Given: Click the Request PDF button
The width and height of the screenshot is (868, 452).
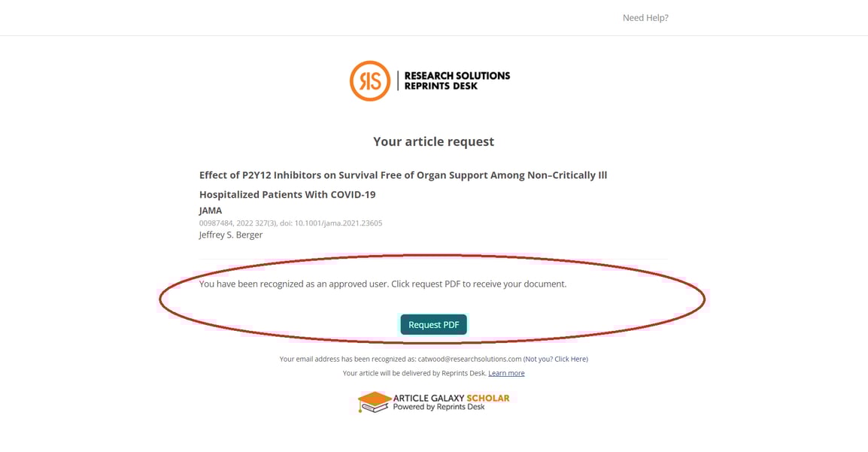Looking at the screenshot, I should (x=433, y=325).
